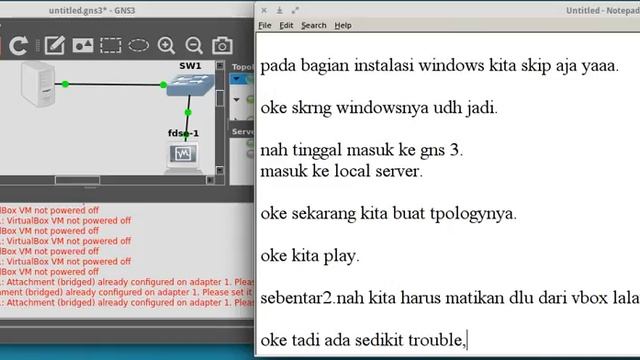This screenshot has height=360, width=640.
Task: Open the File menu in Notepad
Action: (x=264, y=25)
